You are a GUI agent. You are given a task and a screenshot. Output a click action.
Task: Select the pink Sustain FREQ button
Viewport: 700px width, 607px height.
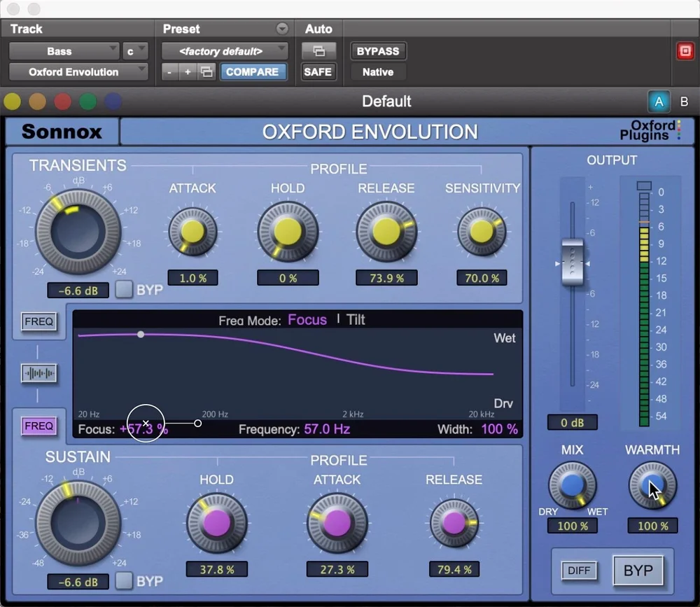pos(38,426)
